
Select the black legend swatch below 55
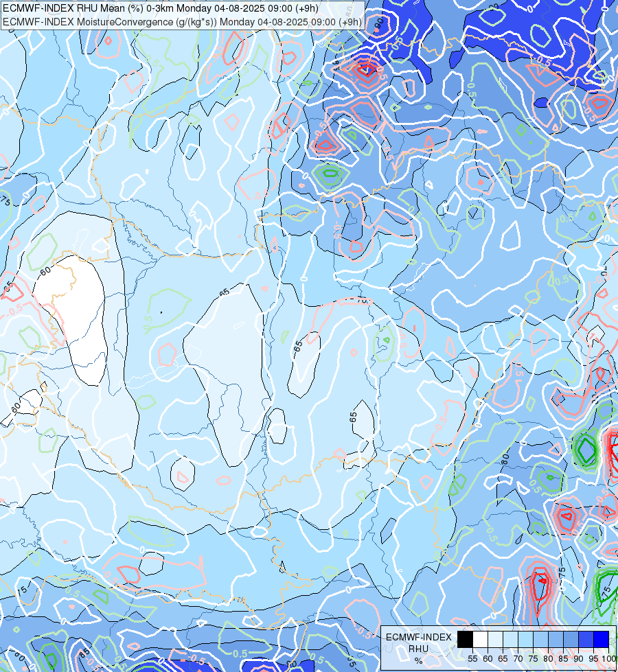point(466,639)
